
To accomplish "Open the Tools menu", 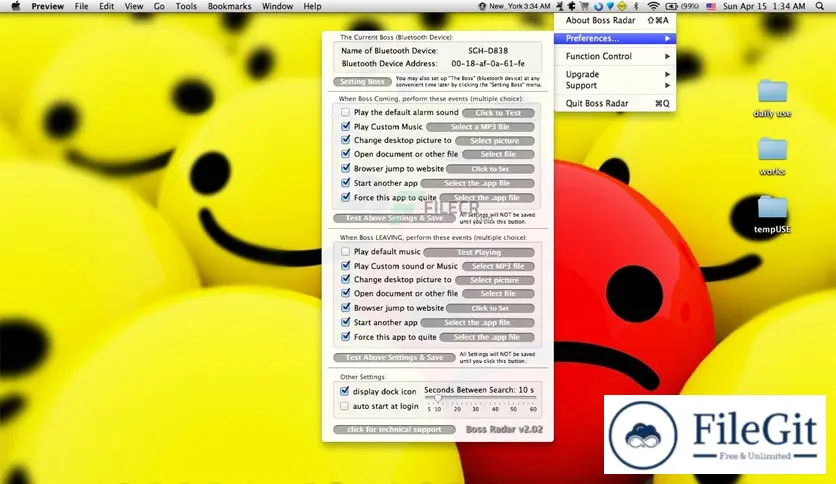I will pos(186,6).
